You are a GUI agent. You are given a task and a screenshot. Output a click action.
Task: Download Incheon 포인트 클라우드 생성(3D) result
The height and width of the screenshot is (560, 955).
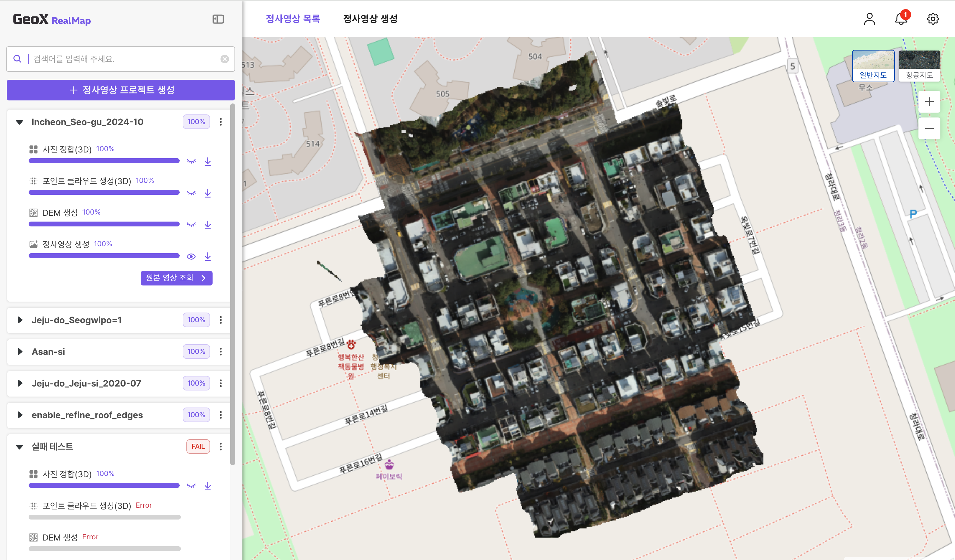coord(208,193)
